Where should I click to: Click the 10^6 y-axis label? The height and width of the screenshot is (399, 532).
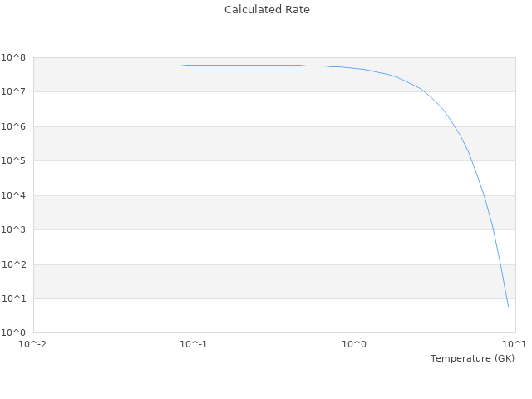[x=14, y=126]
